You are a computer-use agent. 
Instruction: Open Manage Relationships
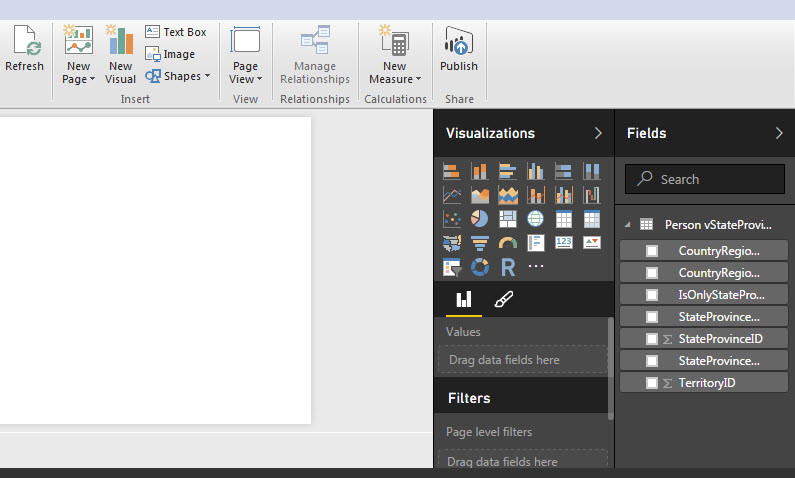coord(315,55)
